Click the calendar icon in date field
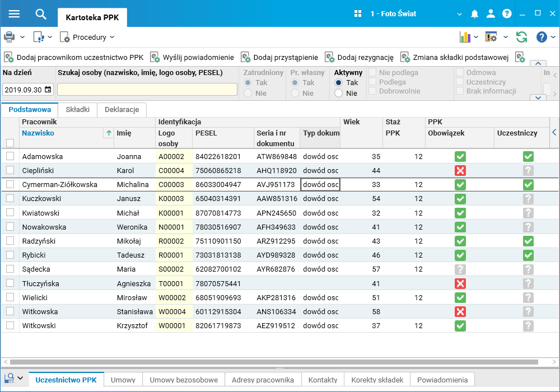The height and width of the screenshot is (392, 560). pos(48,90)
